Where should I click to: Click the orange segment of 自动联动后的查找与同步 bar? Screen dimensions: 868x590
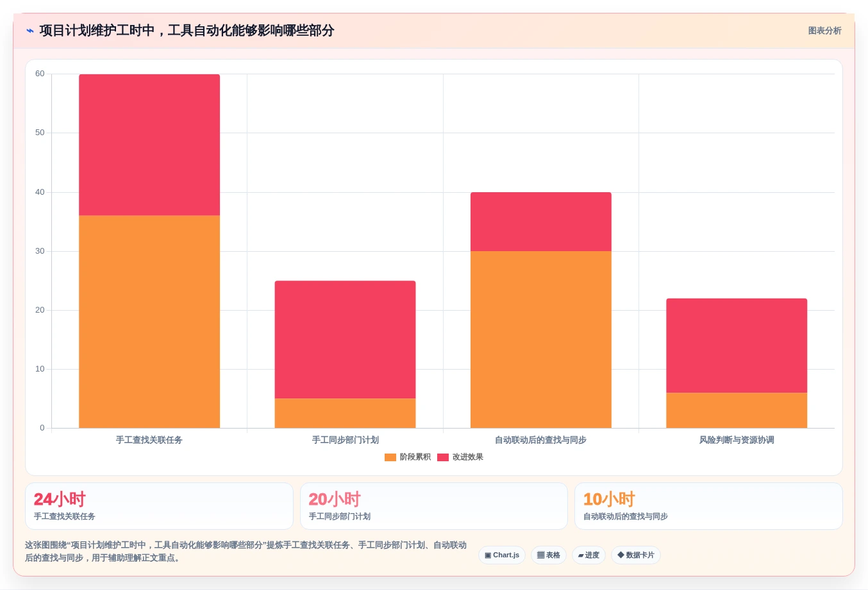coord(541,340)
